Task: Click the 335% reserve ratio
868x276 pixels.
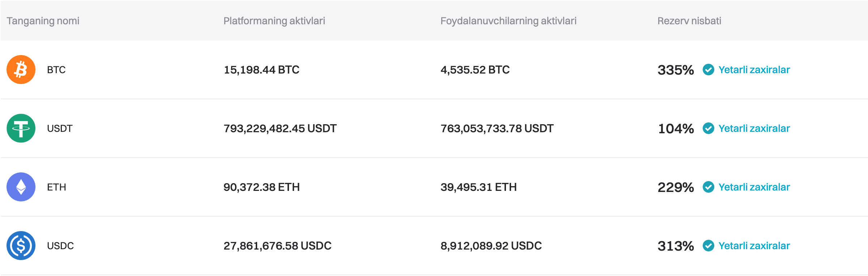Action: [676, 70]
